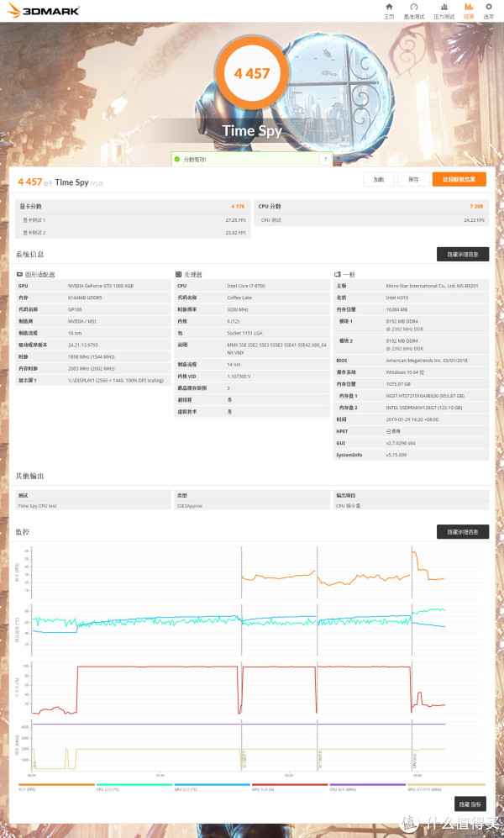The image size is (504, 838).
Task: Click the 3DMark logo
Action: [x=43, y=11]
